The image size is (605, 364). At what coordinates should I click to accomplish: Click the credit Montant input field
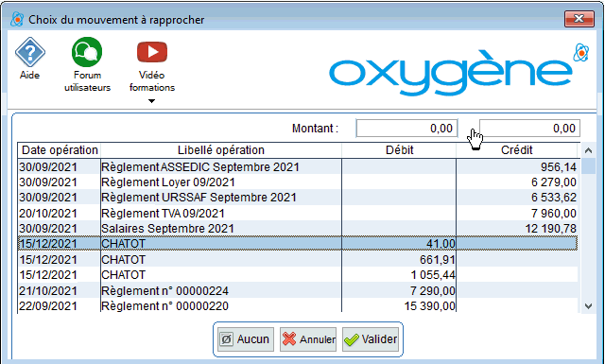coord(529,129)
